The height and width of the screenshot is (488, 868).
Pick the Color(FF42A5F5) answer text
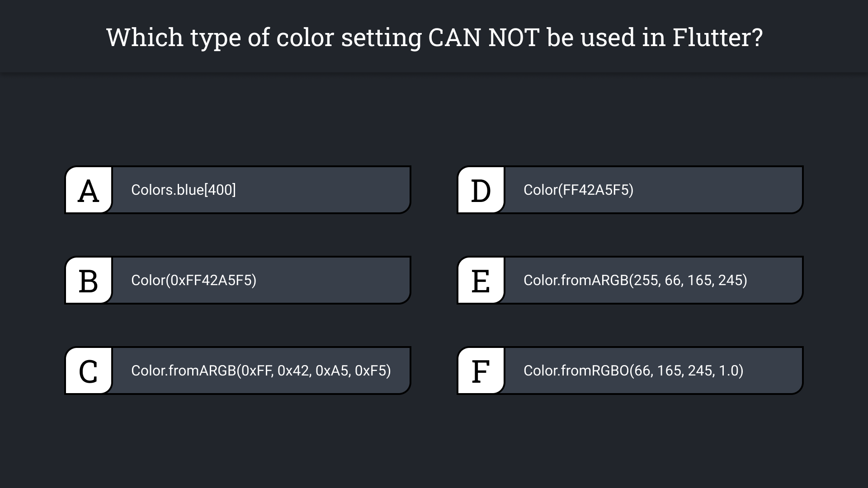(578, 190)
